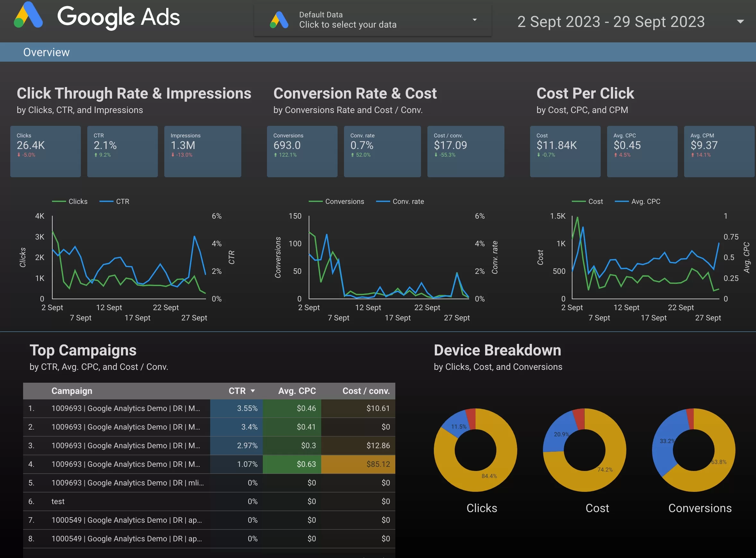This screenshot has height=558, width=756.
Task: Click the Avg. CPC scorecard $0.45
Action: pyautogui.click(x=642, y=151)
